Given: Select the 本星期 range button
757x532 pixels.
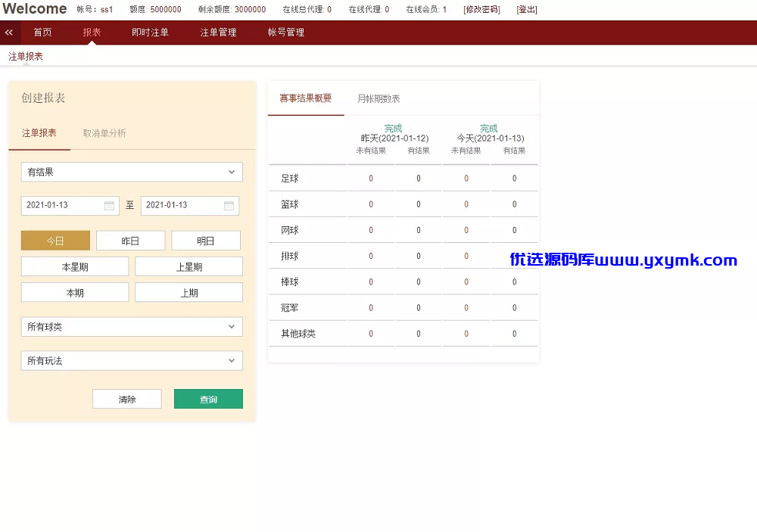Looking at the screenshot, I should (x=75, y=266).
